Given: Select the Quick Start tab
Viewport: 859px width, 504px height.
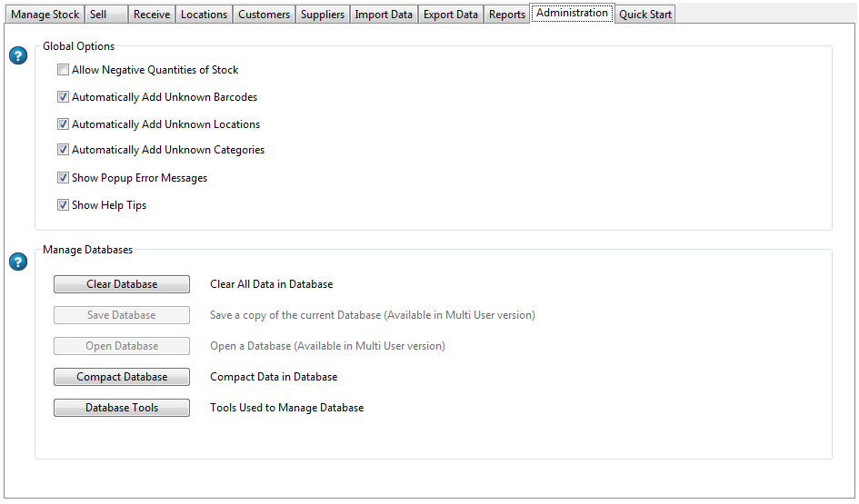Looking at the screenshot, I should click(x=645, y=15).
